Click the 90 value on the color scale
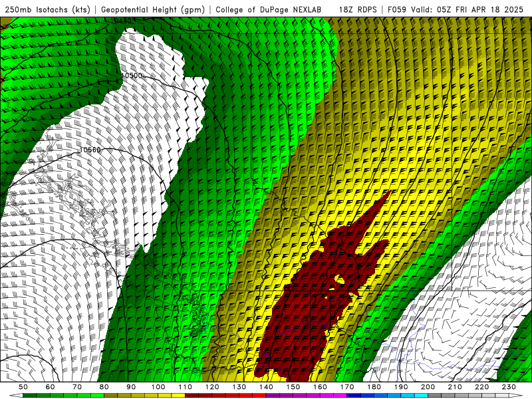 click(x=131, y=387)
